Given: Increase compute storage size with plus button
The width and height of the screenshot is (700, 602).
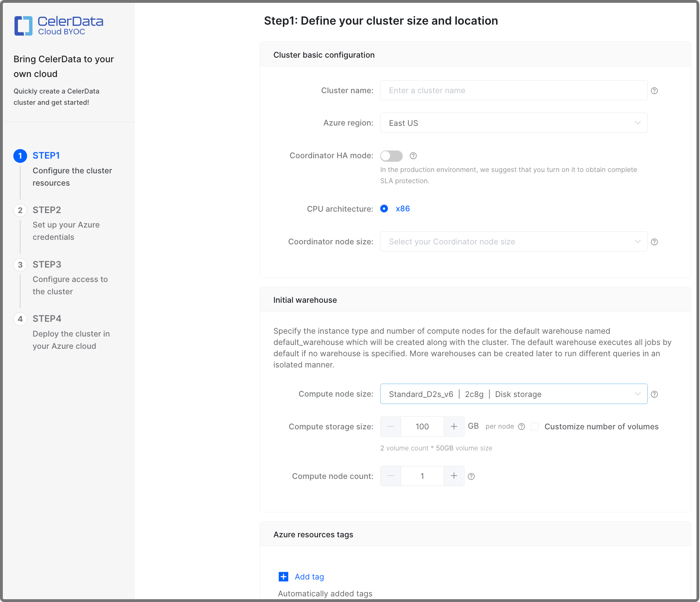Looking at the screenshot, I should click(454, 427).
